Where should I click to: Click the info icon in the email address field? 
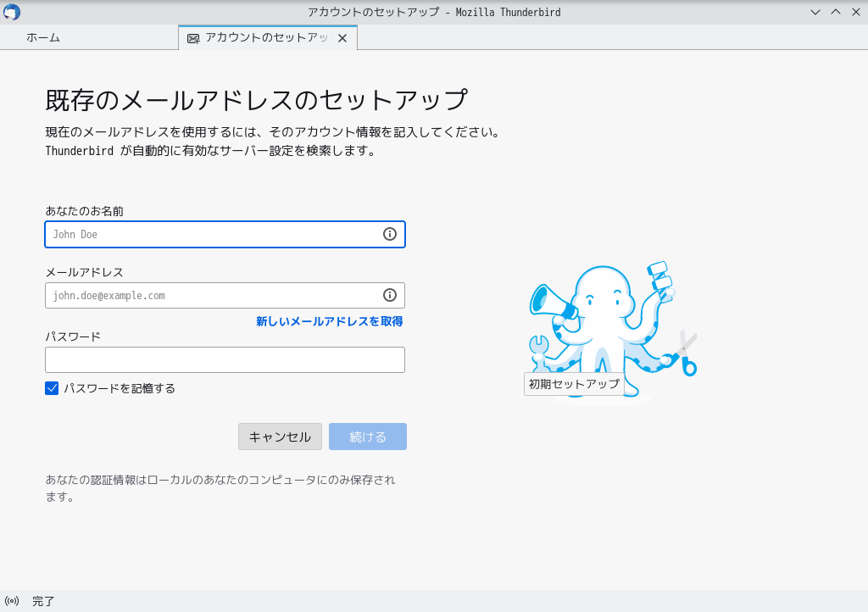click(390, 295)
